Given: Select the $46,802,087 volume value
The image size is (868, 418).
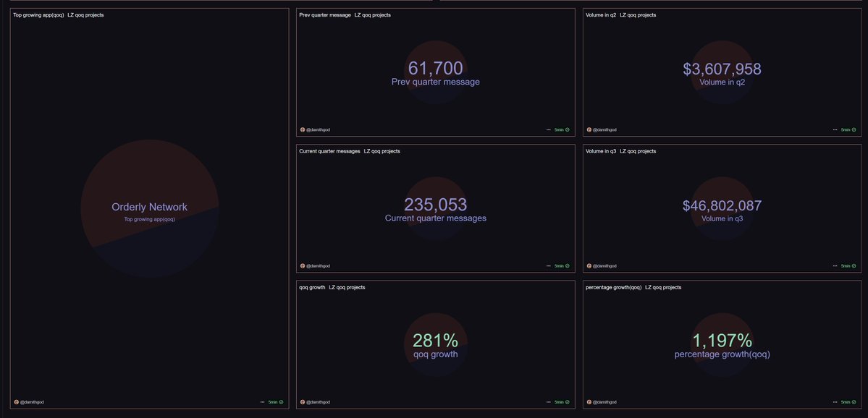Looking at the screenshot, I should [x=722, y=205].
